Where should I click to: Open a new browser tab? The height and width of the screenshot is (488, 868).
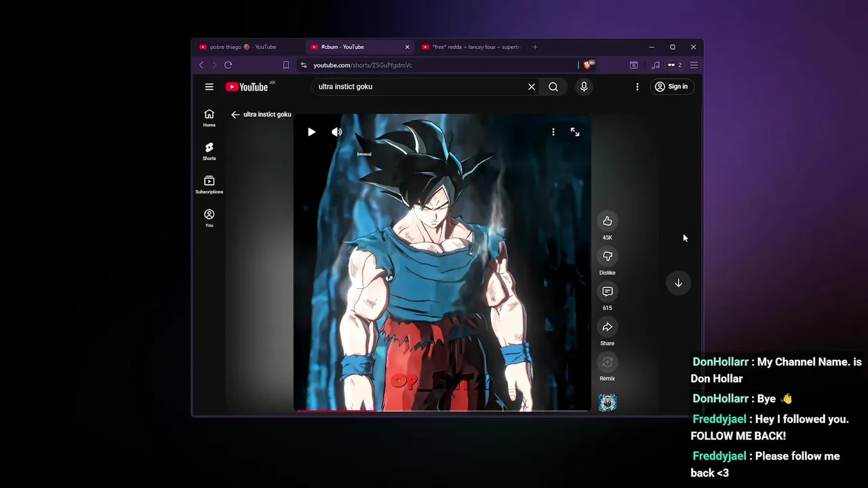[535, 47]
